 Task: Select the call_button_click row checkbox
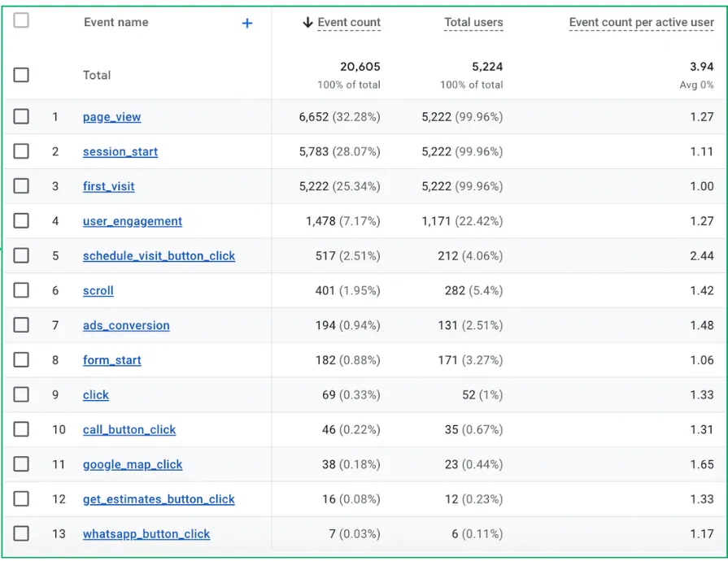pos(21,429)
